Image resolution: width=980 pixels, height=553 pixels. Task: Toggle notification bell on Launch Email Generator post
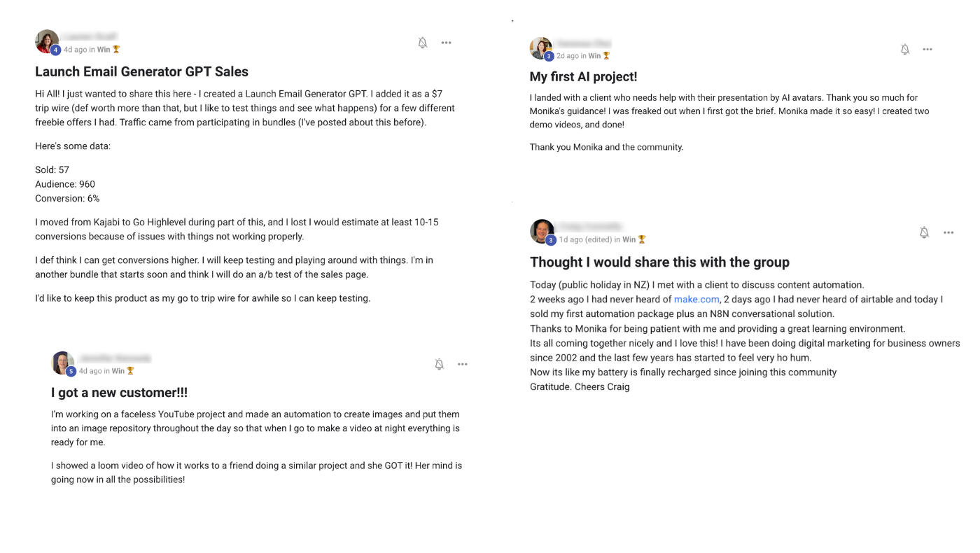point(423,43)
